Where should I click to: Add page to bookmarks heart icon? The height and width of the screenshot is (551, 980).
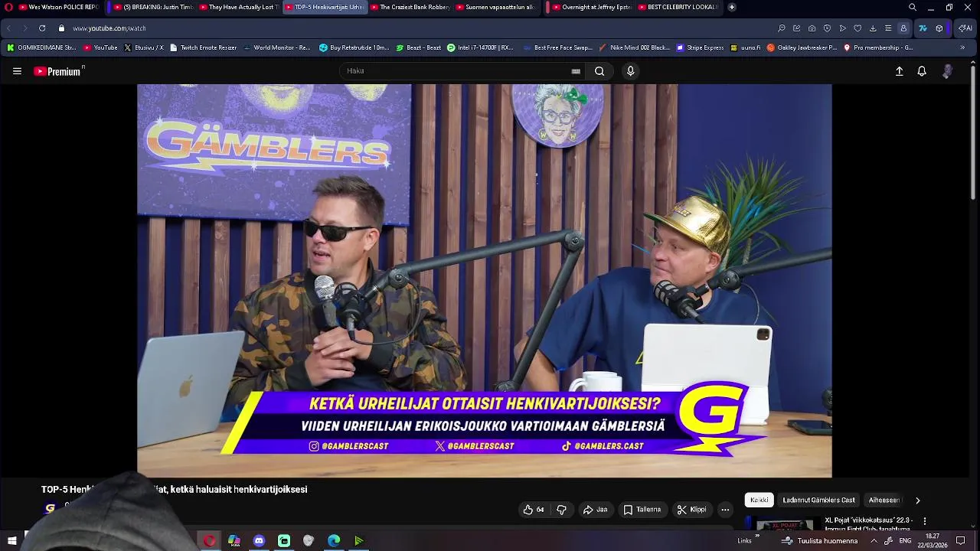pos(857,28)
